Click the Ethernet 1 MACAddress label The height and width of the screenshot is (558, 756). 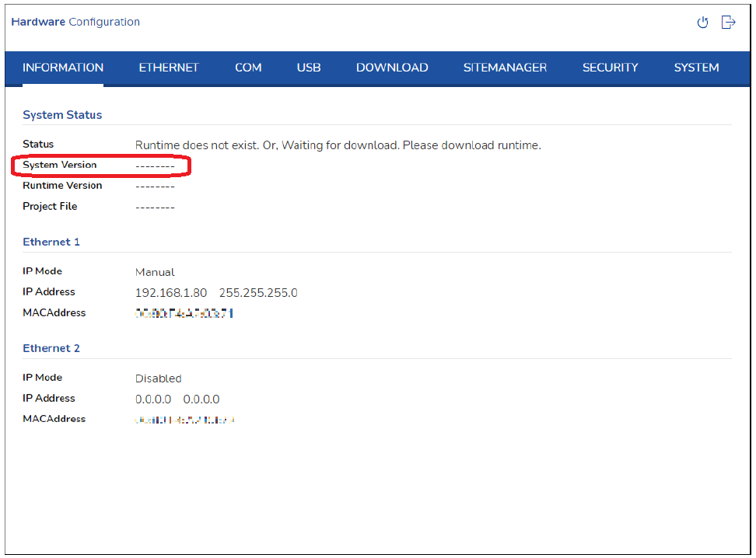click(54, 312)
